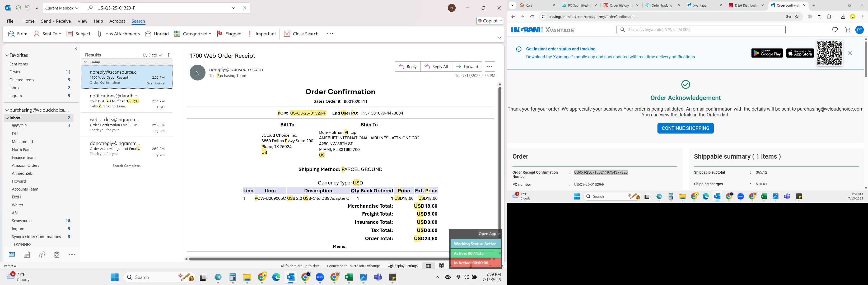Filter search by Important
This screenshot has height=285, width=868.
(262, 34)
